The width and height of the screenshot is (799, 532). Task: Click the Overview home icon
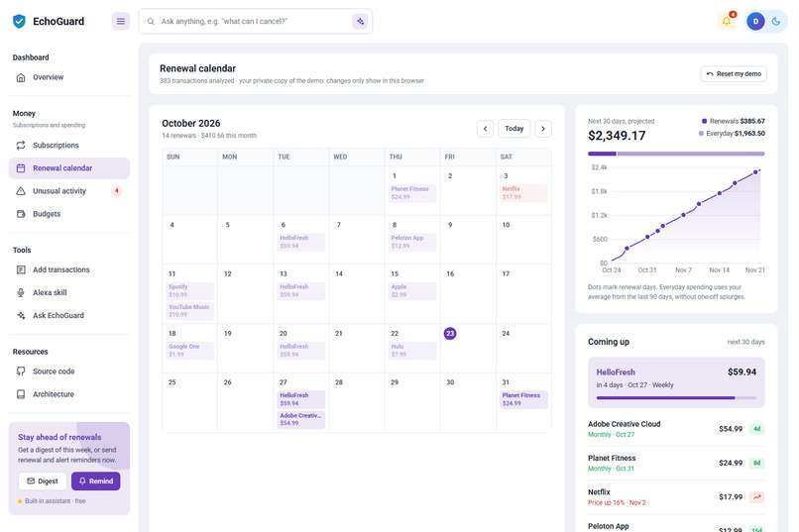pyautogui.click(x=21, y=77)
